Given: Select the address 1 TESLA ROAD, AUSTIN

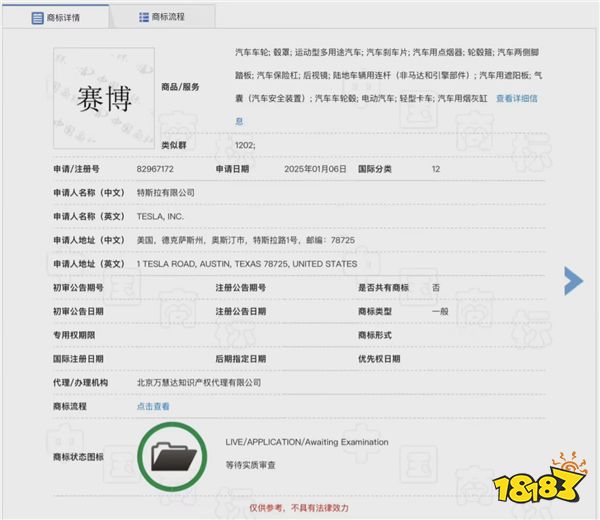Looking at the screenshot, I should tap(247, 264).
